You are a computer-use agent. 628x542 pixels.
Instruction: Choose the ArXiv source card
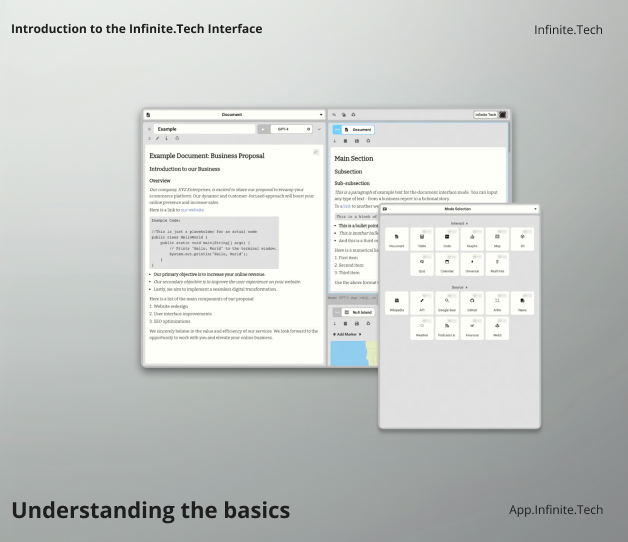[497, 303]
